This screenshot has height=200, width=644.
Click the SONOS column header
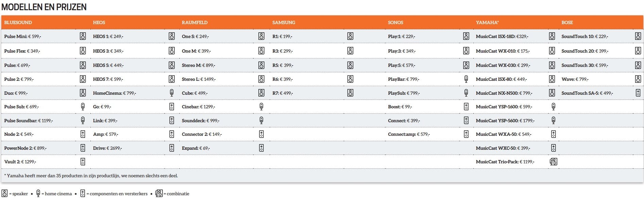[x=395, y=22]
